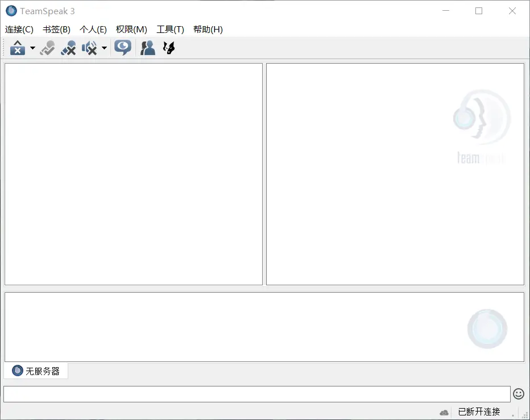Click the away status toolbar icon
The image size is (530, 420).
[x=18, y=48]
